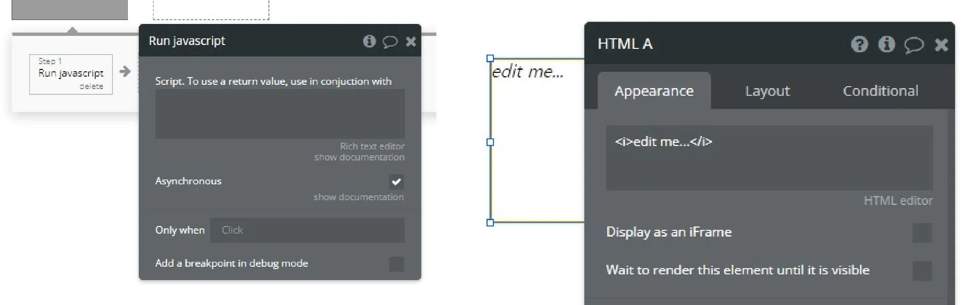Viewport: 980px width, 305px height.
Task: Click the Only when condition field
Action: click(307, 230)
